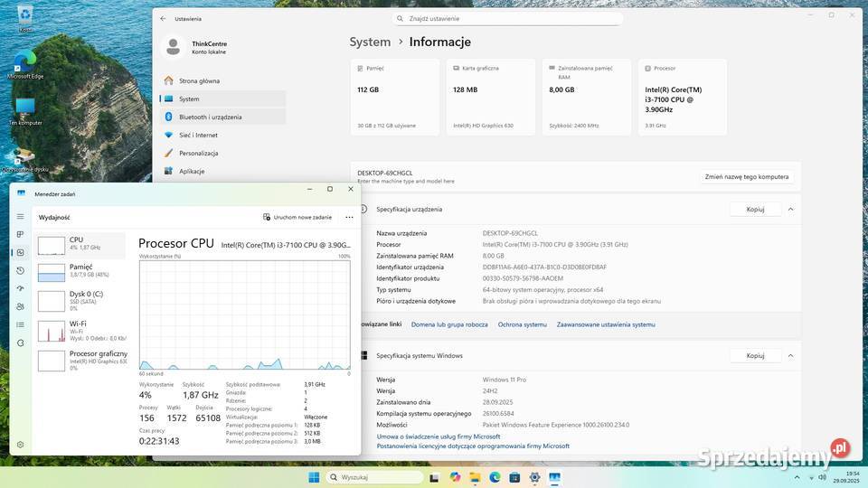
Task: Select Sieć i Internet in Settings sidebar
Action: 198,135
